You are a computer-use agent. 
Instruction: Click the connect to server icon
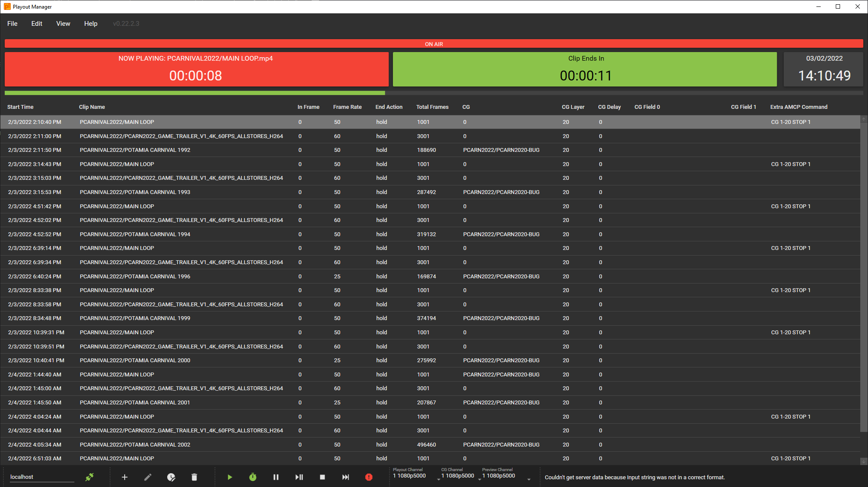[x=90, y=477]
